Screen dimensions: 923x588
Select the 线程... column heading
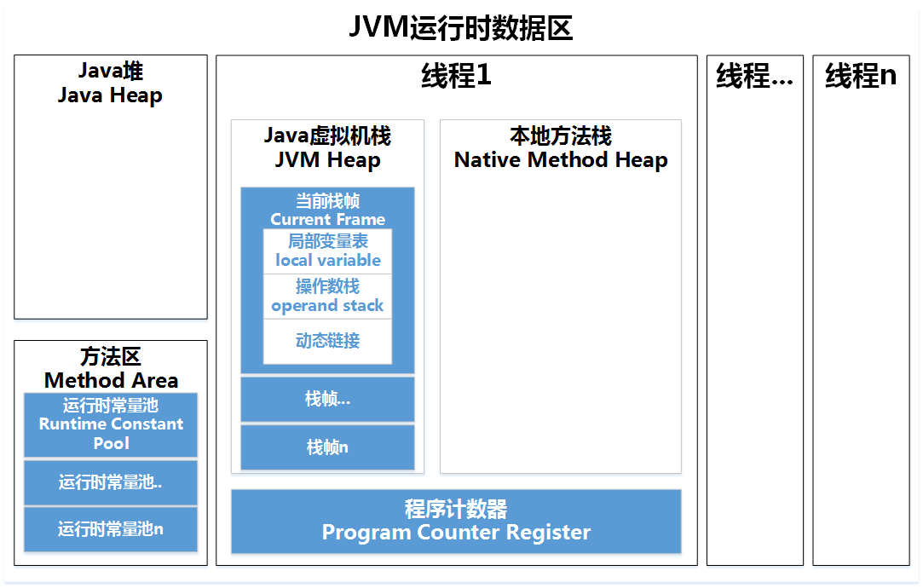(x=754, y=76)
